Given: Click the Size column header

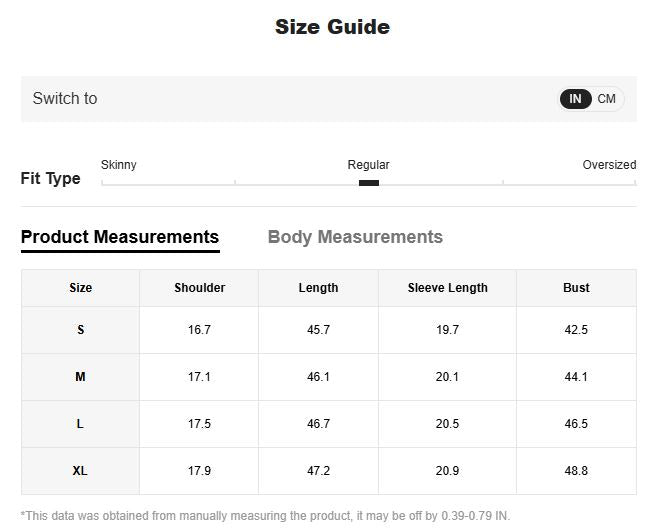Looking at the screenshot, I should [81, 288].
